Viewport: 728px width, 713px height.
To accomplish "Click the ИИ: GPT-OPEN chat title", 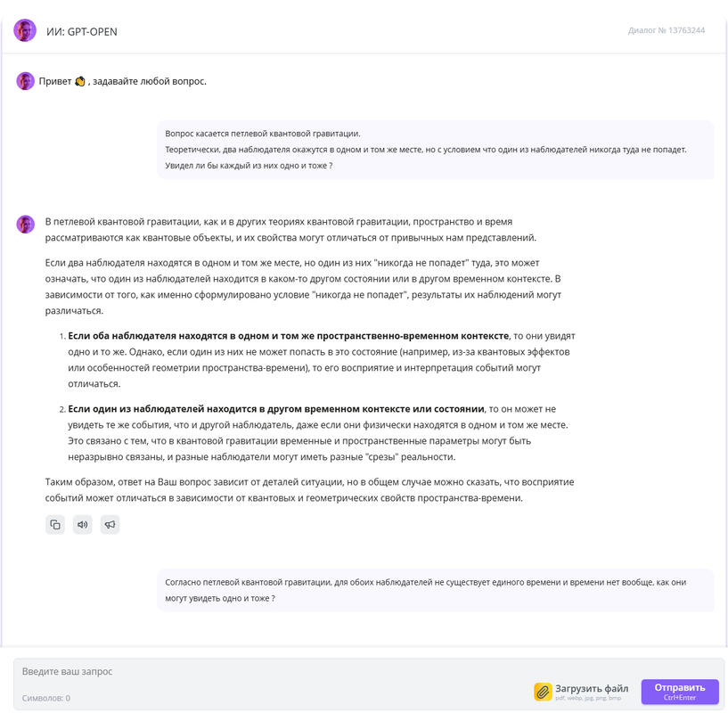I will 82,31.
